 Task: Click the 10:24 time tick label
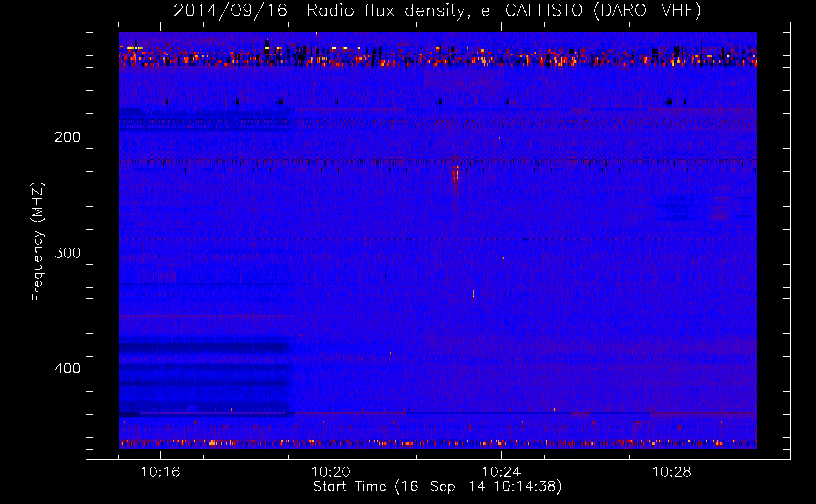pyautogui.click(x=501, y=472)
